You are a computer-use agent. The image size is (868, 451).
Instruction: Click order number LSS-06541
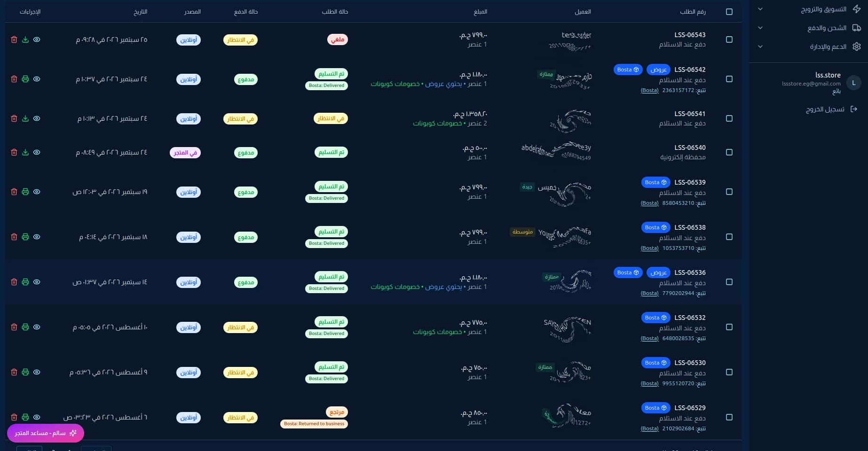click(690, 114)
